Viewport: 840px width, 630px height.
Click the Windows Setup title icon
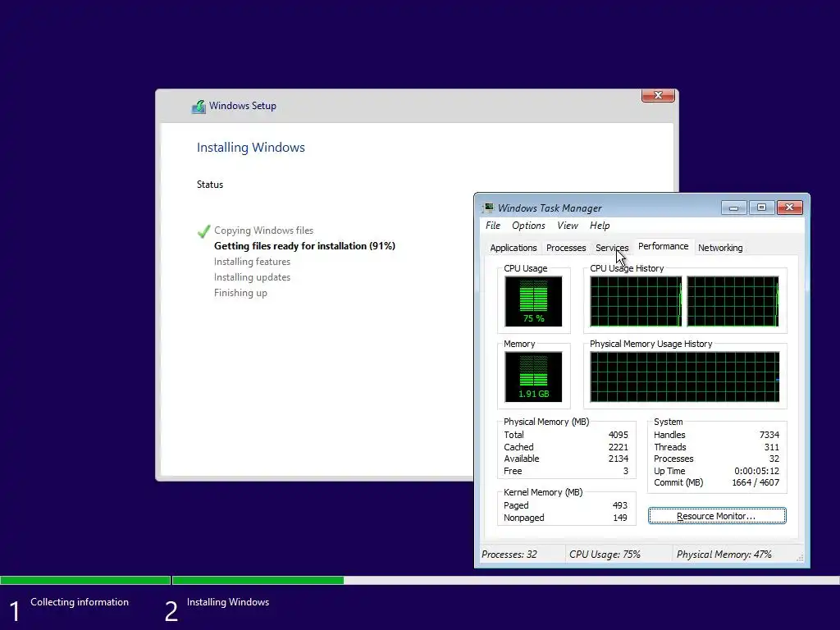tap(199, 106)
